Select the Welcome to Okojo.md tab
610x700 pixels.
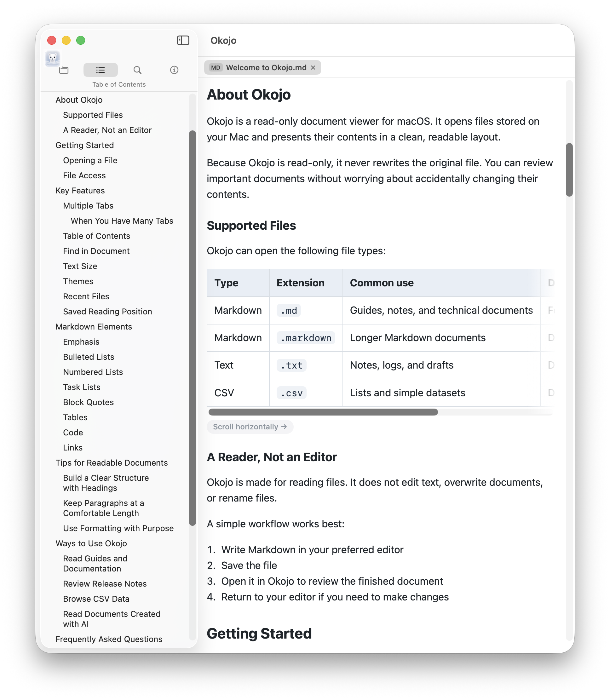[262, 68]
